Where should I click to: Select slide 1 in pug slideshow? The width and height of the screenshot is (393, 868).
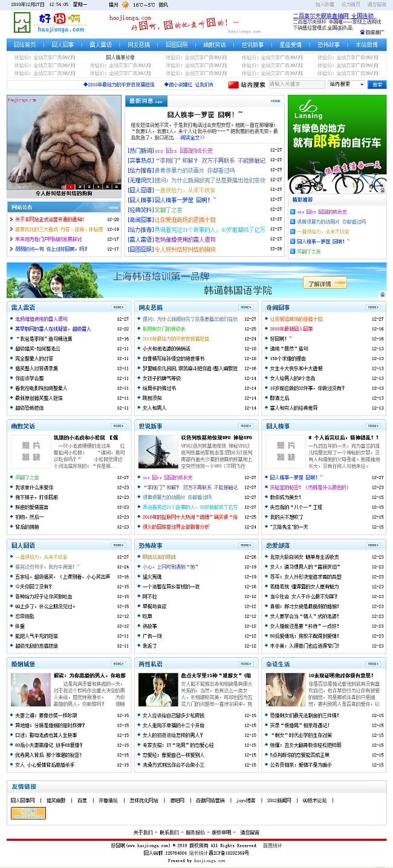(70, 187)
